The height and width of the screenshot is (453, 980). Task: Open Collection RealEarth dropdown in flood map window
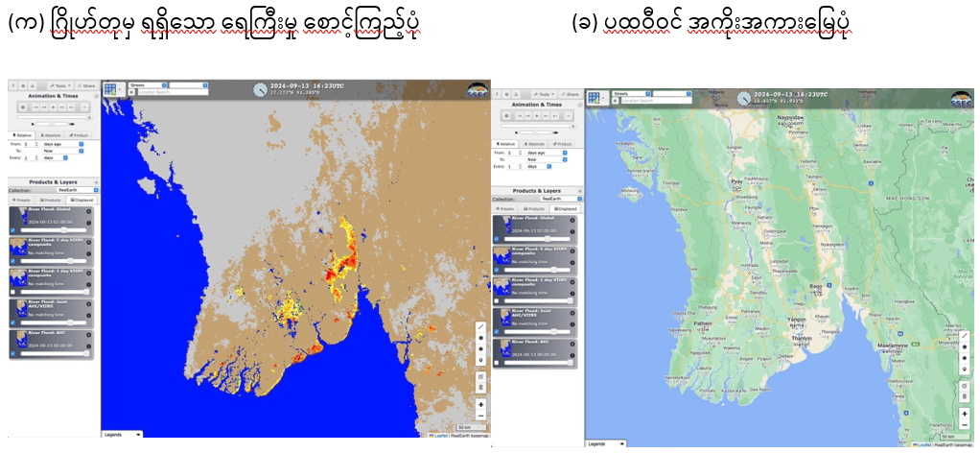click(78, 190)
